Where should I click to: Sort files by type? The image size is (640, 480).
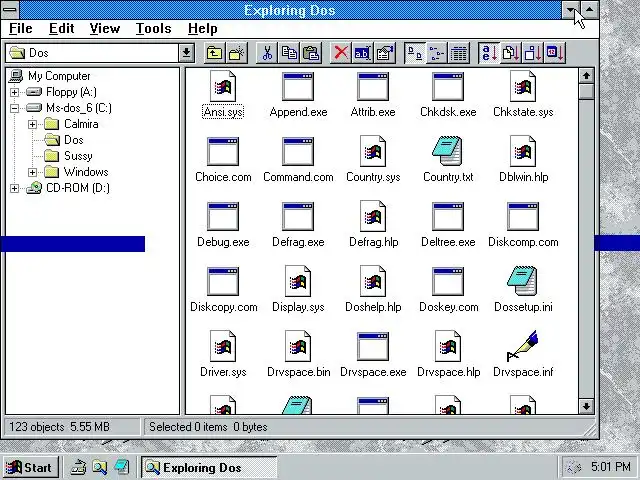(x=511, y=53)
